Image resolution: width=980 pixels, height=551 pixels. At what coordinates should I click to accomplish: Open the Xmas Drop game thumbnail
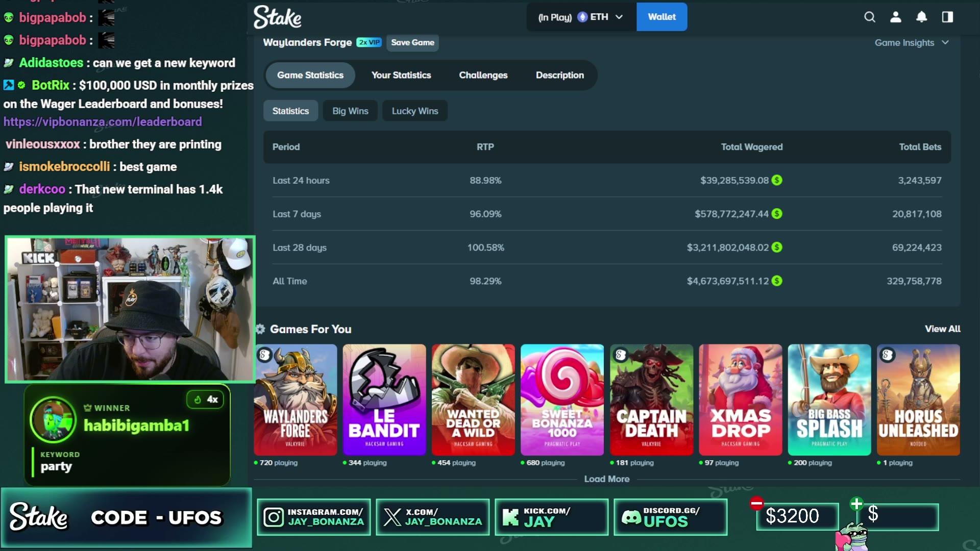pyautogui.click(x=740, y=400)
